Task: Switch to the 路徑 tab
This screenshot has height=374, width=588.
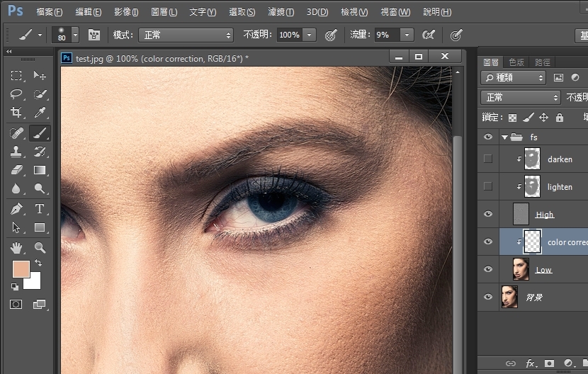Action: [x=542, y=62]
